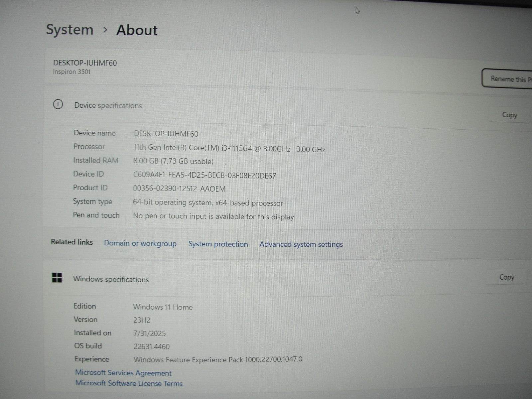
Task: Select the Windows 11 Home edition text
Action: pyautogui.click(x=163, y=307)
